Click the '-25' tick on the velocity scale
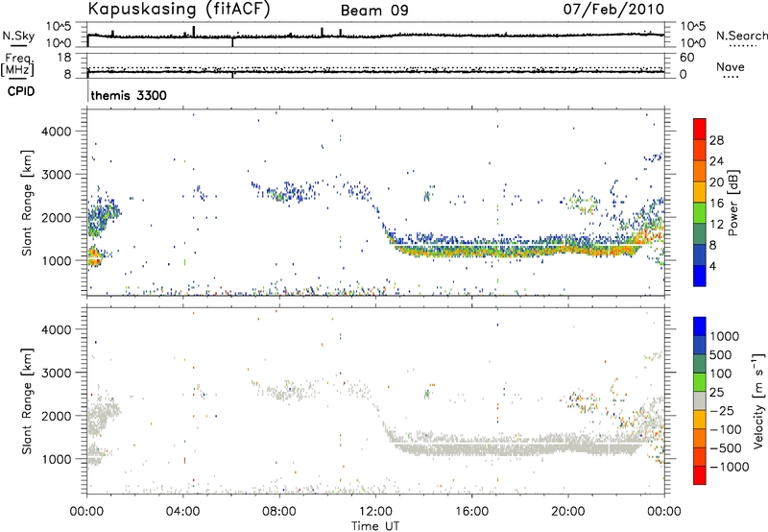This screenshot has height=532, width=768. tap(722, 410)
